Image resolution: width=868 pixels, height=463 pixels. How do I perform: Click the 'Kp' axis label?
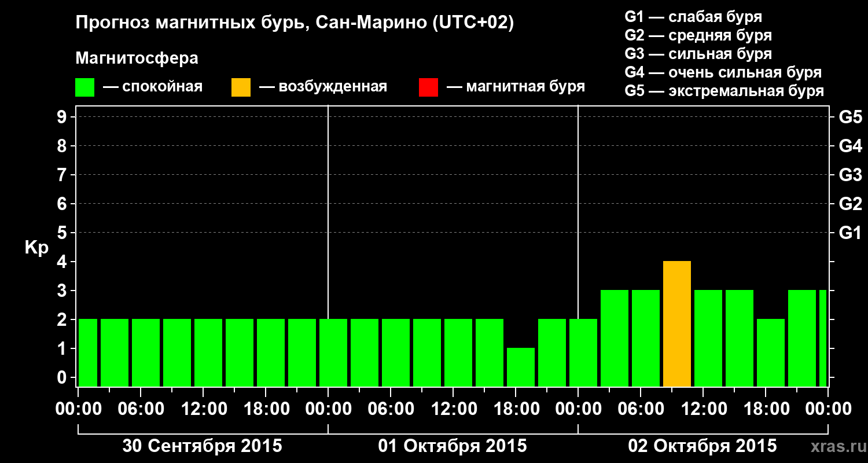(x=36, y=248)
